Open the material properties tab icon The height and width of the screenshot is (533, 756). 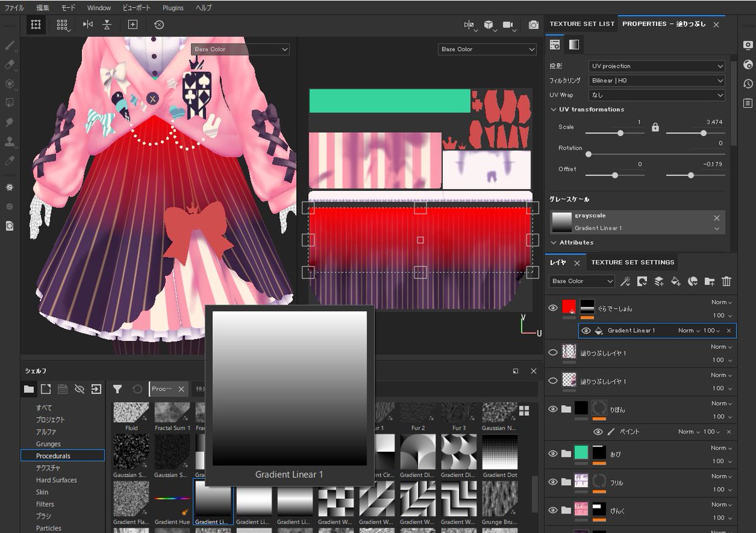click(555, 45)
